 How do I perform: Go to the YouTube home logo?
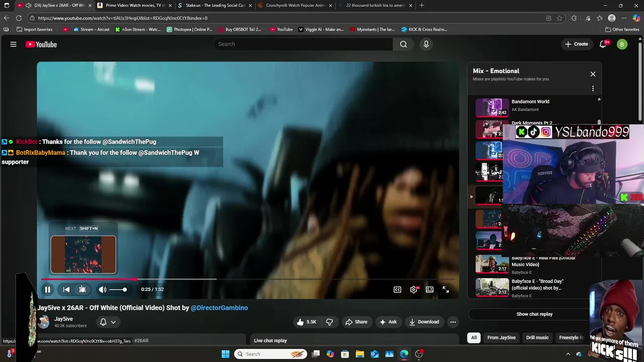(x=41, y=44)
